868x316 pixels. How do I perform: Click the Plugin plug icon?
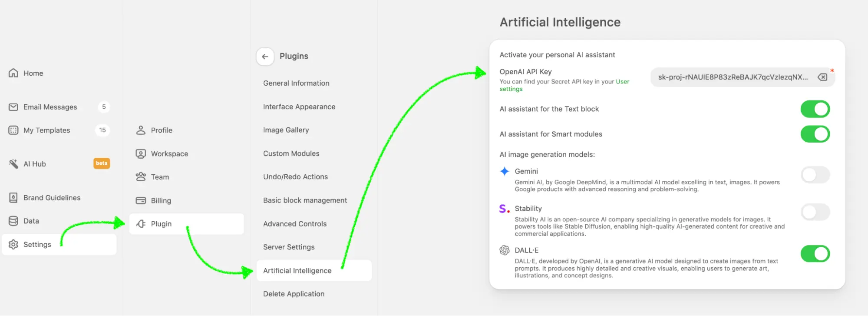point(141,224)
